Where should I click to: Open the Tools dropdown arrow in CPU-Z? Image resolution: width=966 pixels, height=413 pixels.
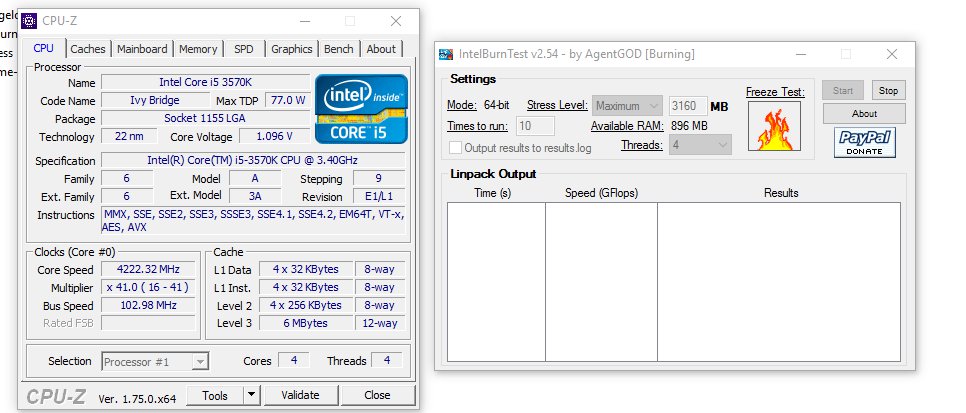(251, 395)
